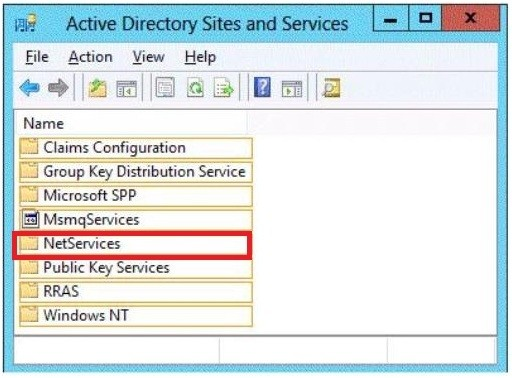Select the NetServices folder icon
The width and height of the screenshot is (512, 378).
[x=29, y=243]
